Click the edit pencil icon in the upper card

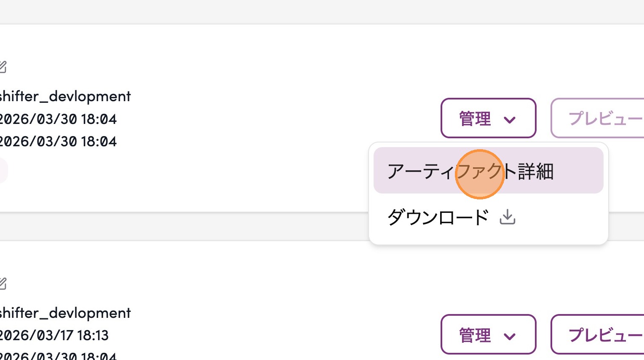coord(3,67)
